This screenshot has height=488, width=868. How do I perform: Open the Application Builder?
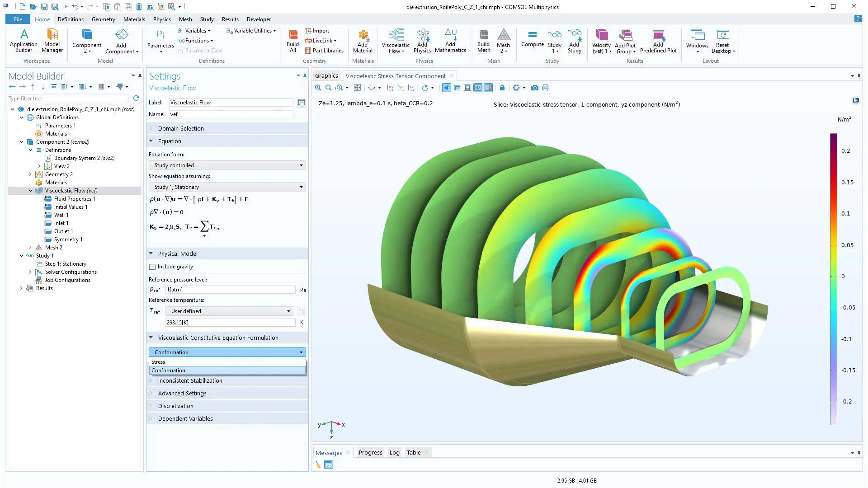click(x=24, y=41)
